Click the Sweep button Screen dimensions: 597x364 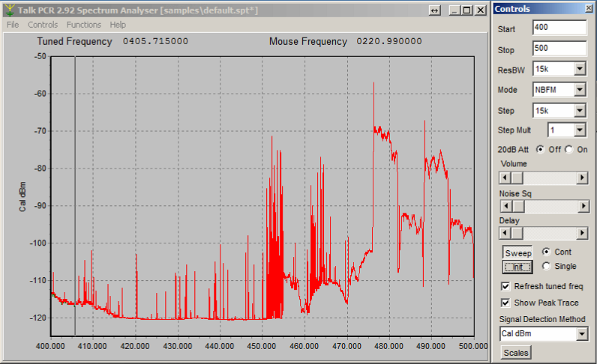coord(517,253)
